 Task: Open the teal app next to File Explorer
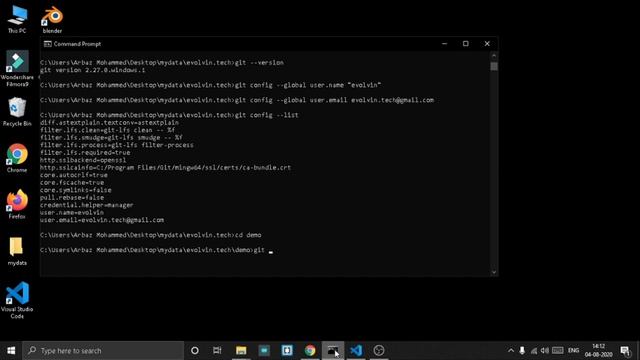(264, 351)
